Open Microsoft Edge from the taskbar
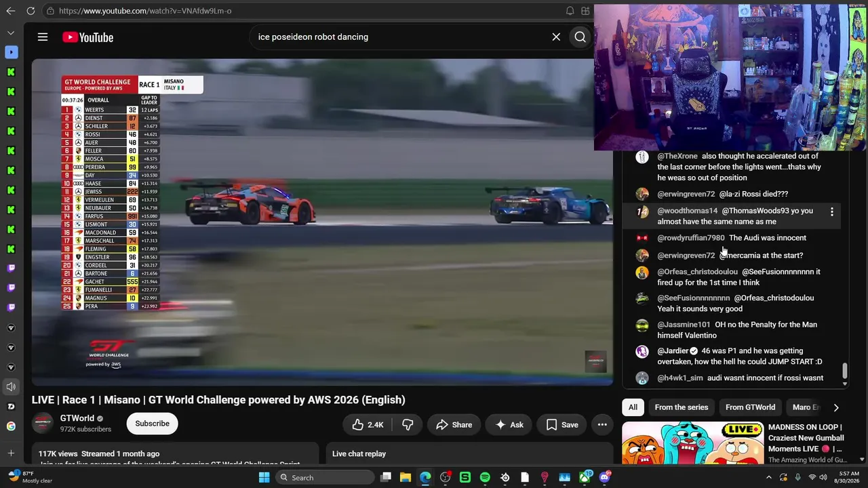This screenshot has height=488, width=868. [x=425, y=477]
